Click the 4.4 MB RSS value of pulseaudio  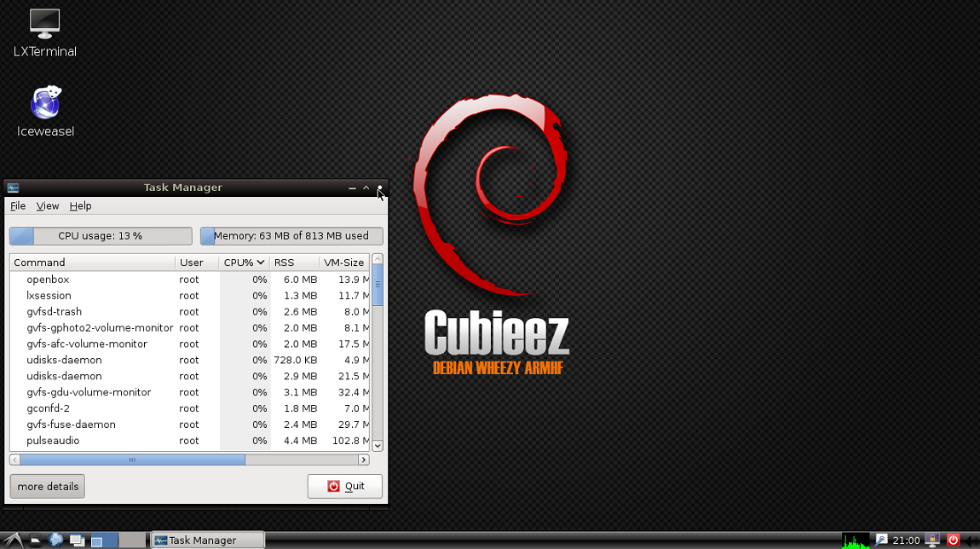point(300,441)
